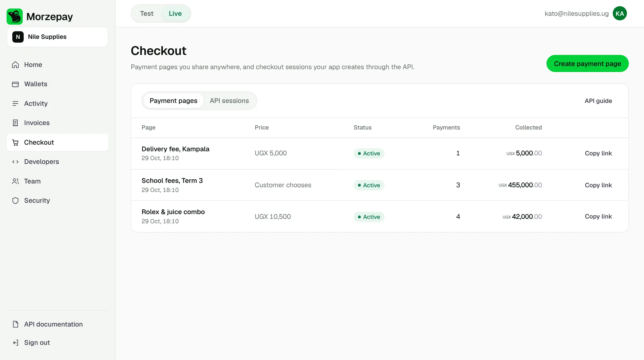Click the Status column header
Image resolution: width=644 pixels, height=360 pixels.
[x=362, y=128]
